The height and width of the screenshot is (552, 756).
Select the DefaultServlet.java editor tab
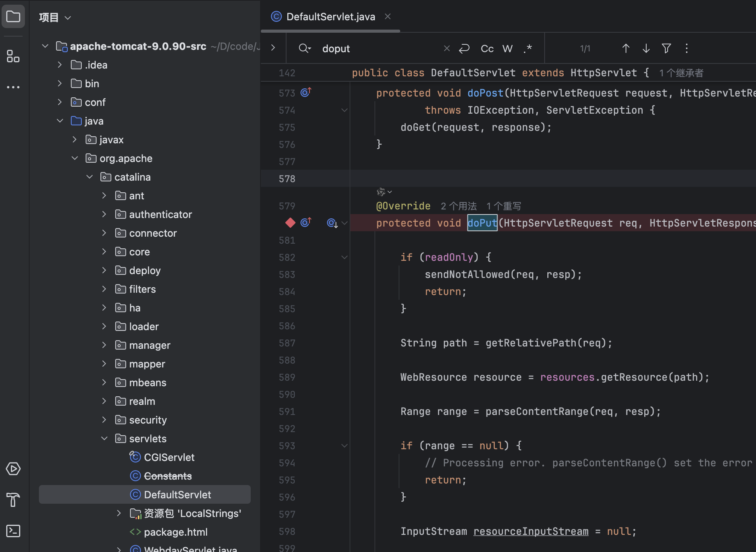(x=330, y=17)
